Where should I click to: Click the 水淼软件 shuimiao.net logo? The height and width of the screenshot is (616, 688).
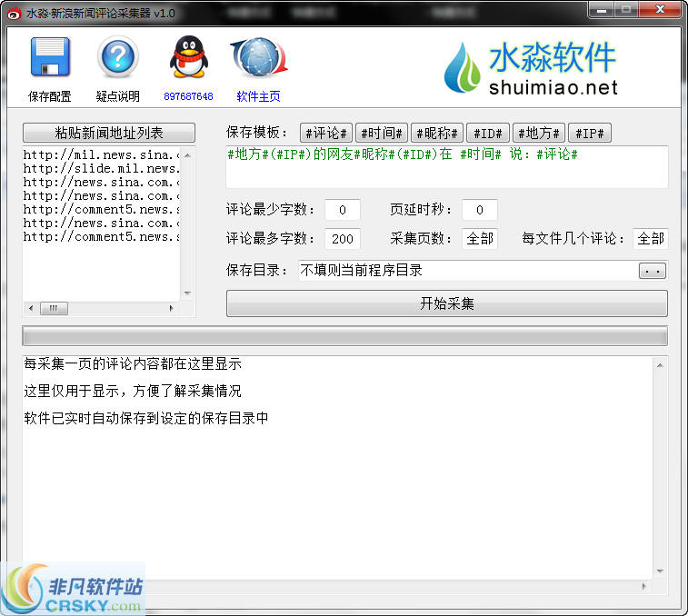(531, 68)
